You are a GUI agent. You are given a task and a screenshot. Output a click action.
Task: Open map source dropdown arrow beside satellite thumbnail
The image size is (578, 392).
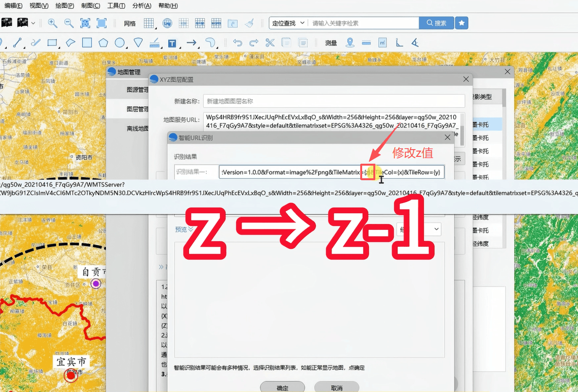33,23
